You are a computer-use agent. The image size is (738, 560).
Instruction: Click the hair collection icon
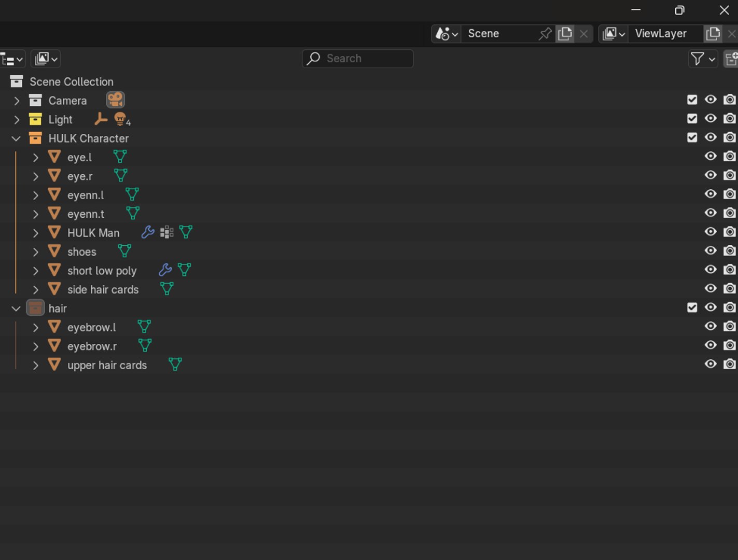35,308
